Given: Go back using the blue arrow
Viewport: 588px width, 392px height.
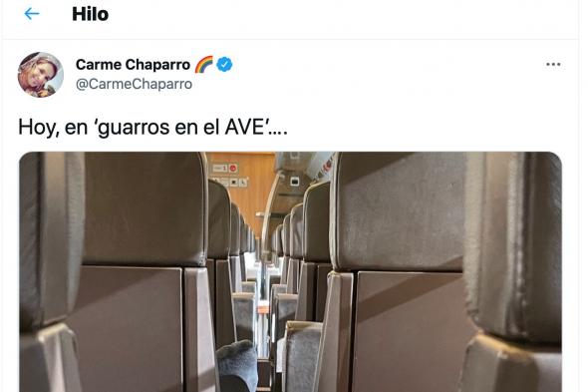Looking at the screenshot, I should tap(32, 14).
